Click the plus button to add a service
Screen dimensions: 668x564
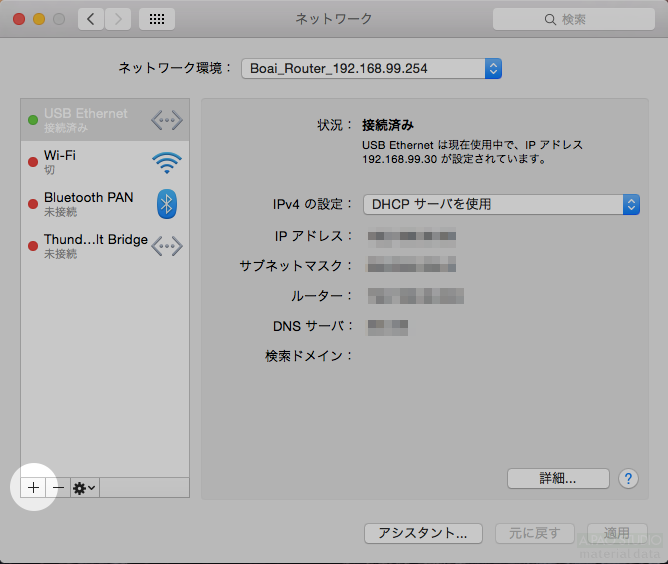(33, 487)
